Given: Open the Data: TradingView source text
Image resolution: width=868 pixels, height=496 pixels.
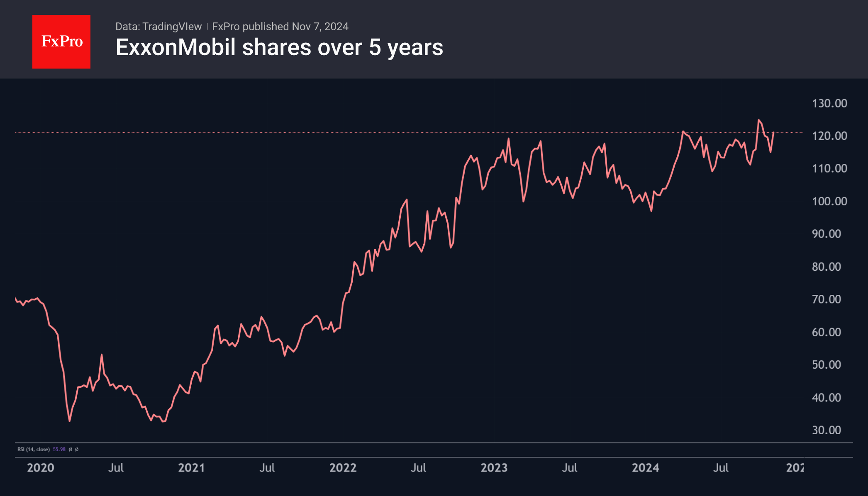Looking at the screenshot, I should point(158,27).
